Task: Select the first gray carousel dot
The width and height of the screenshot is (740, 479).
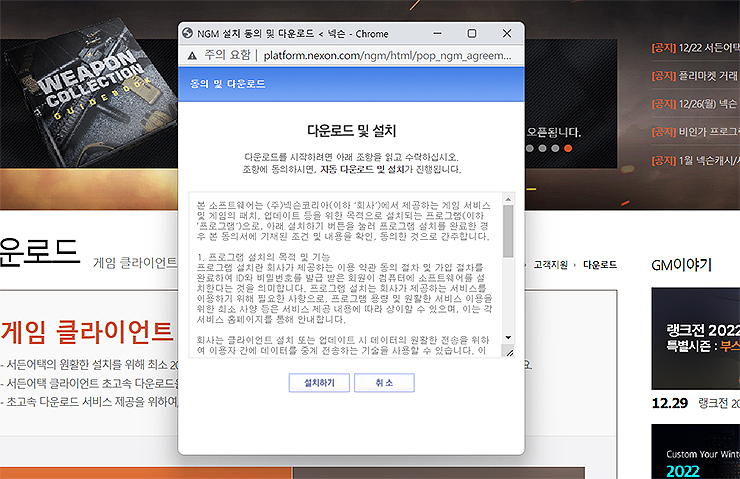Action: point(530,148)
